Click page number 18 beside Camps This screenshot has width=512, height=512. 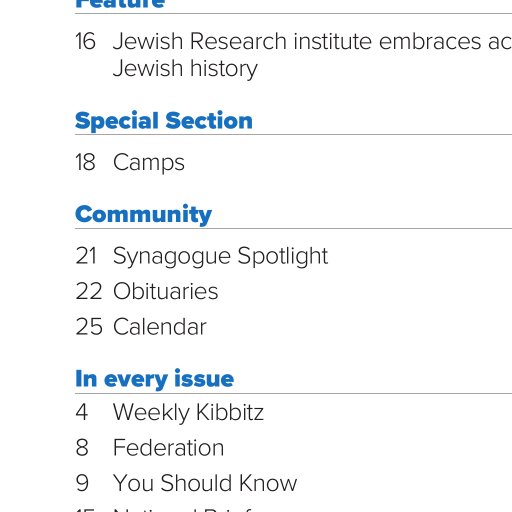pos(86,163)
